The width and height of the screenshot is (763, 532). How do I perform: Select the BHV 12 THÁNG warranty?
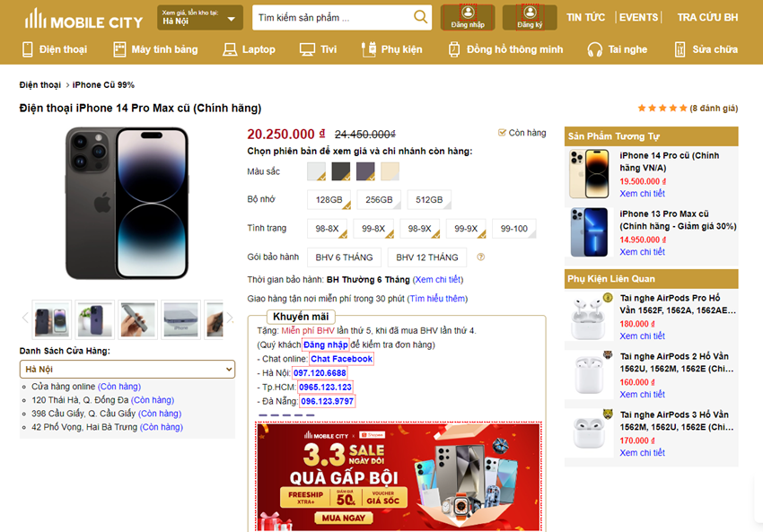(x=427, y=257)
